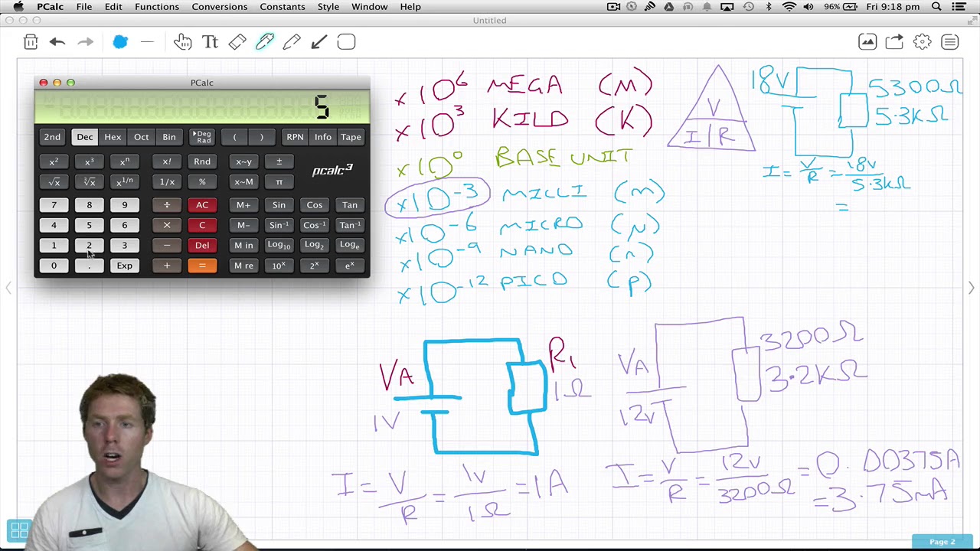Click the trash icon in whiteboard toolbar
Image resolution: width=980 pixels, height=551 pixels.
click(x=31, y=42)
